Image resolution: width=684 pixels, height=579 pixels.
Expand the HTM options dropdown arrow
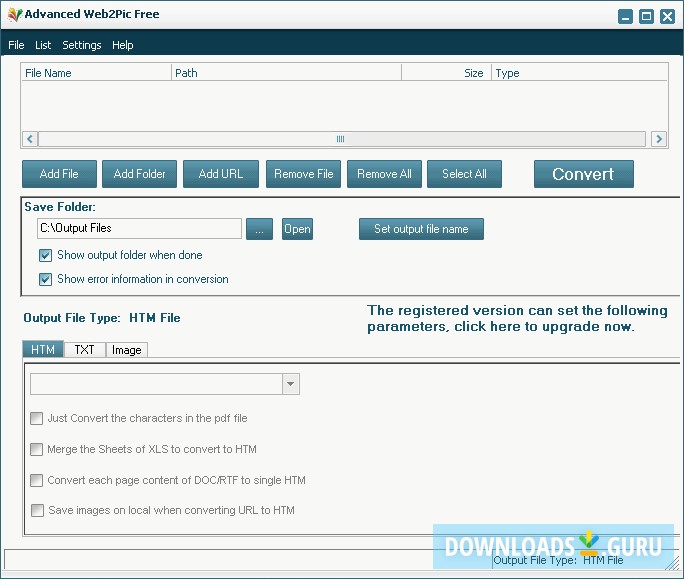click(x=291, y=384)
